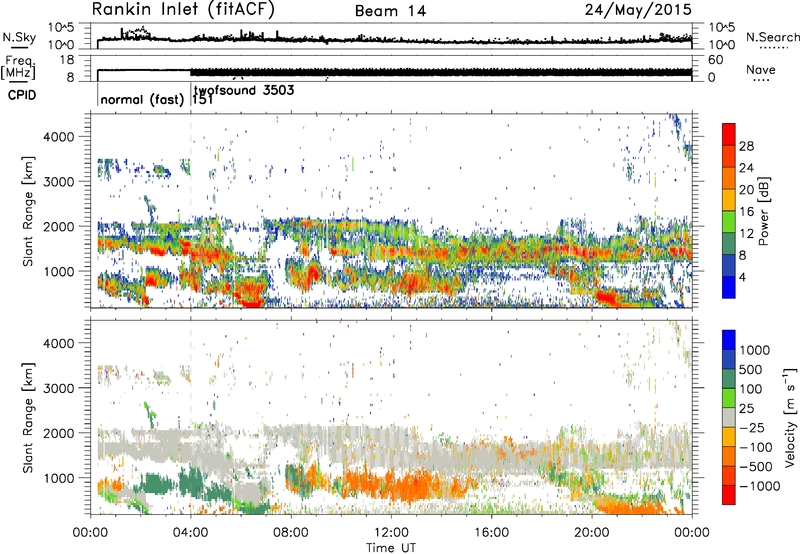This screenshot has width=800, height=554.
Task: Click the 'Time UT' axis label
Action: [x=391, y=548]
